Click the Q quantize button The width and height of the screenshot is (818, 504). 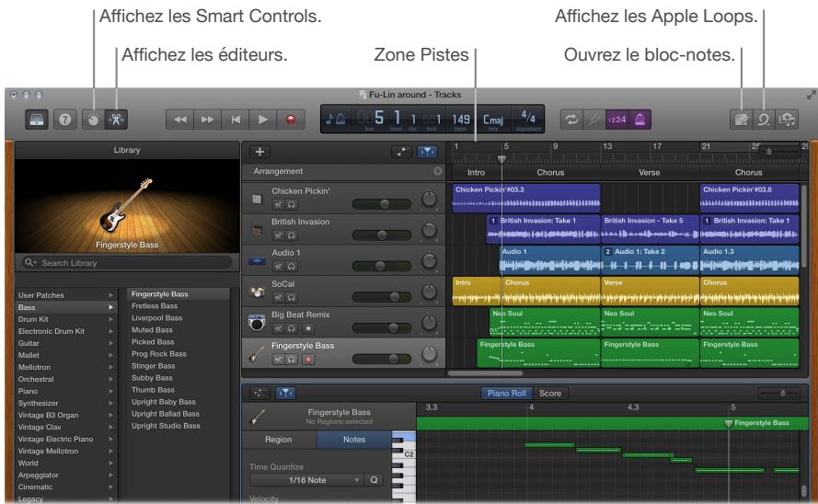tap(374, 480)
